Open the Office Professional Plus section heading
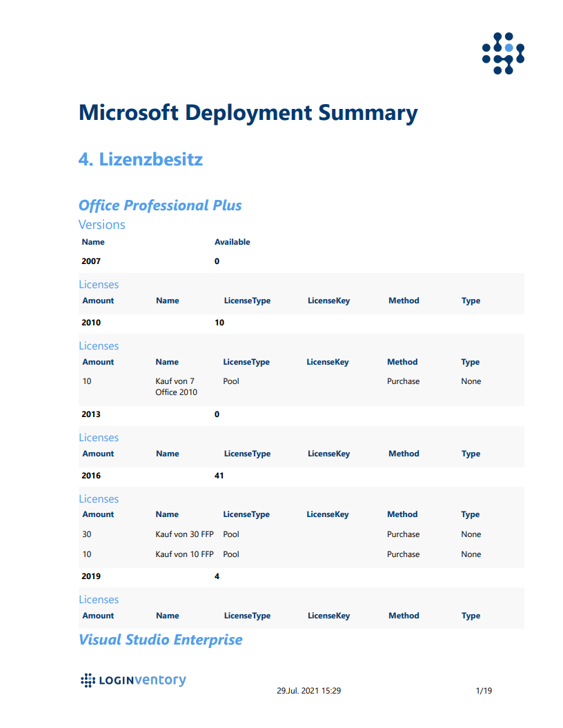This screenshot has height=728, width=563. point(160,205)
